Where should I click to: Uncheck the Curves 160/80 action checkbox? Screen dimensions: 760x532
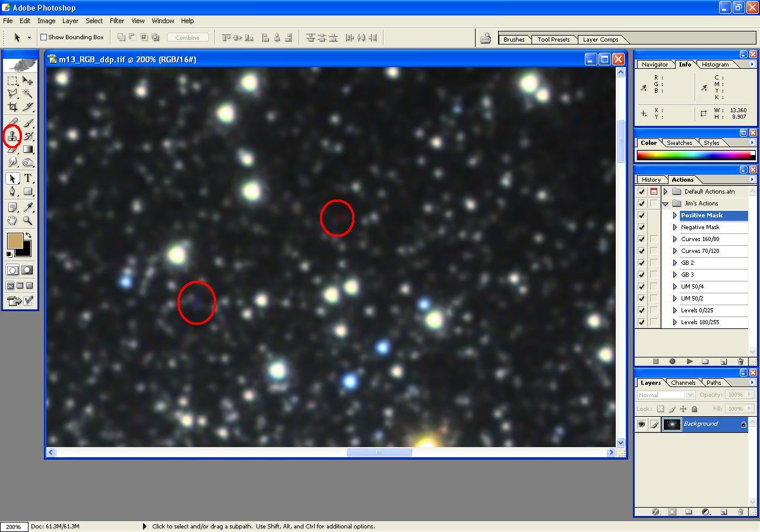pos(641,239)
